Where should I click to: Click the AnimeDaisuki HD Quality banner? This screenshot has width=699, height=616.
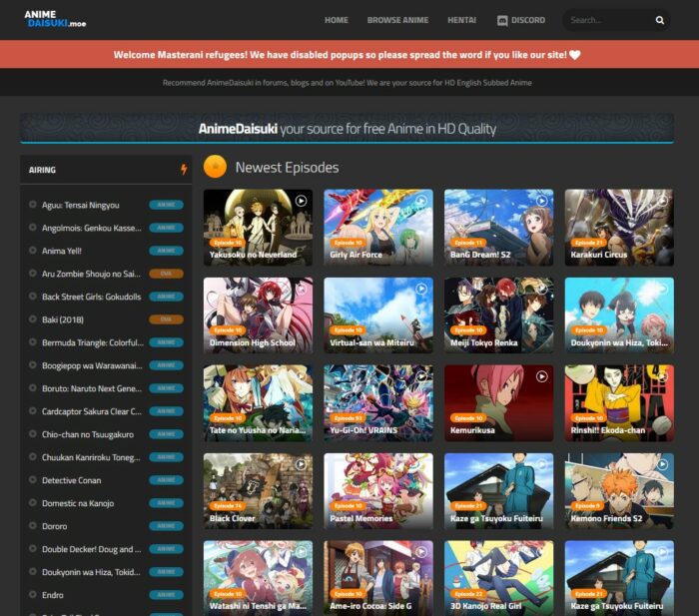click(x=347, y=129)
